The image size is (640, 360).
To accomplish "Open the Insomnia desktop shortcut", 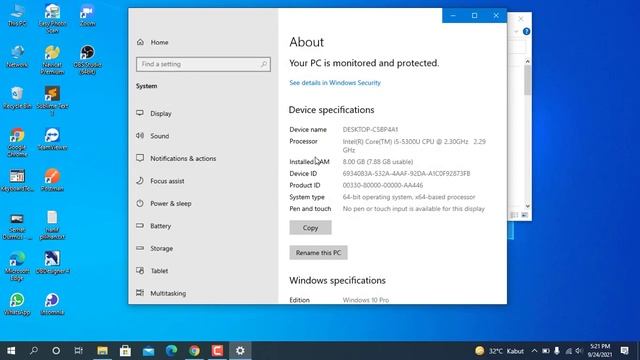I will click(x=52, y=303).
